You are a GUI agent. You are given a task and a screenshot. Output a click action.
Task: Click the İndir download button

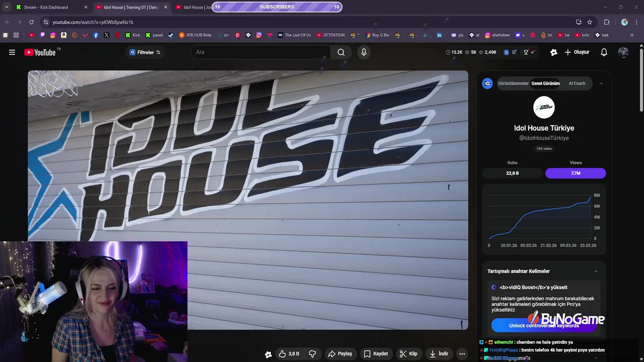438,354
